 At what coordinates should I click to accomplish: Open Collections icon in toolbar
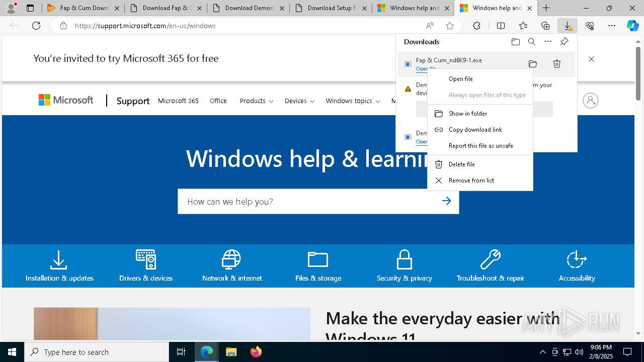pos(545,26)
